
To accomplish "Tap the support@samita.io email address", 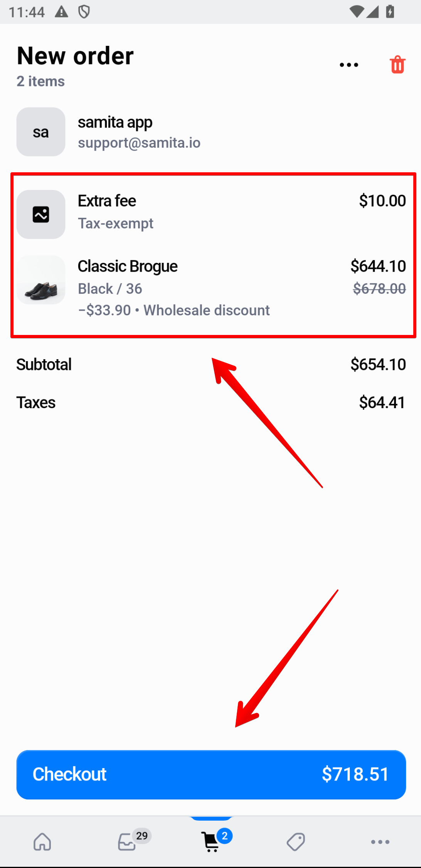I will [x=139, y=143].
